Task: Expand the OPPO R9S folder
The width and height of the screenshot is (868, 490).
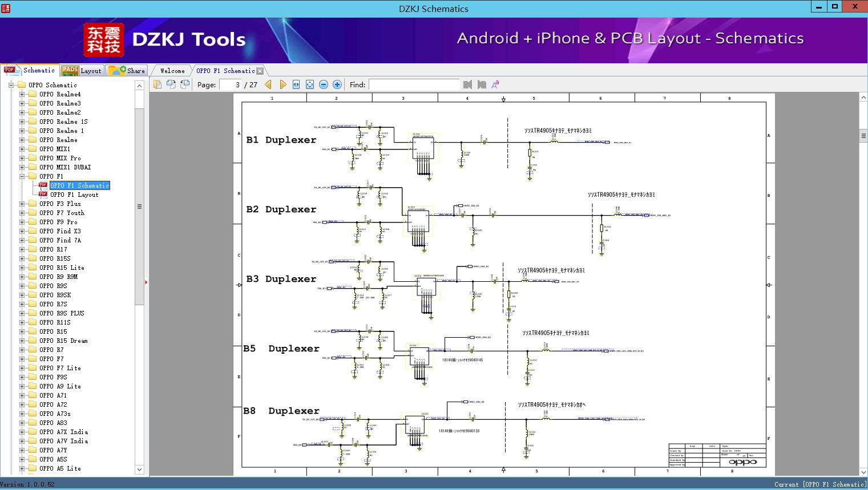Action: pyautogui.click(x=22, y=286)
